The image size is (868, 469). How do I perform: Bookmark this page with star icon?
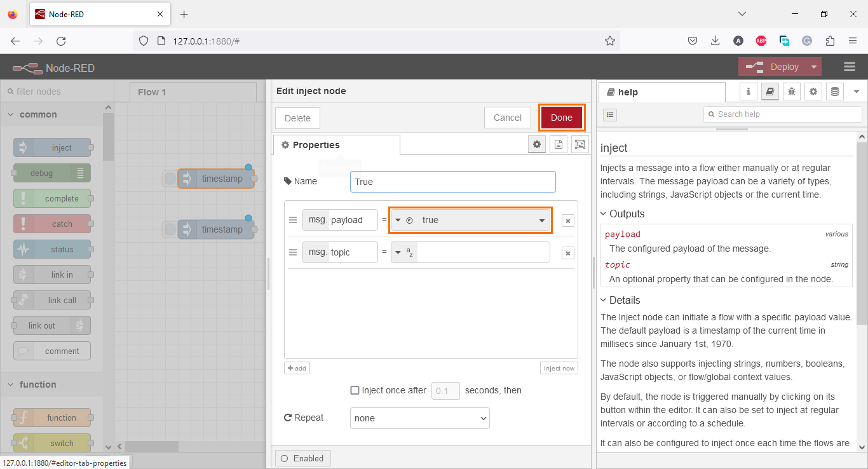pyautogui.click(x=609, y=41)
